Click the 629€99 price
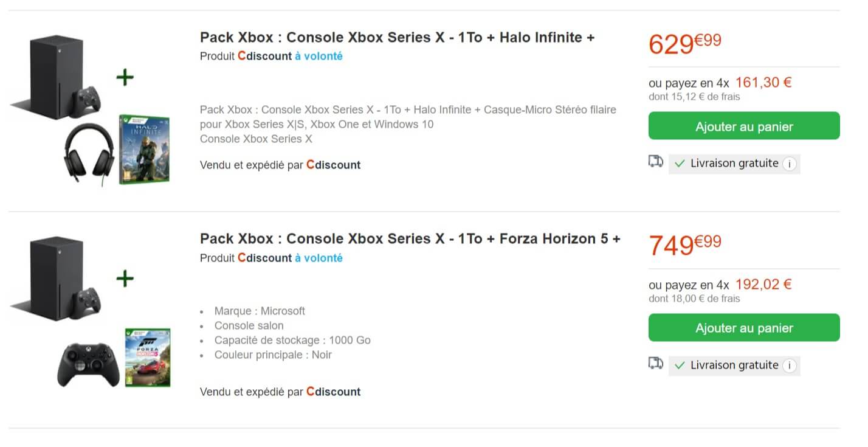868x447 pixels. coord(685,43)
